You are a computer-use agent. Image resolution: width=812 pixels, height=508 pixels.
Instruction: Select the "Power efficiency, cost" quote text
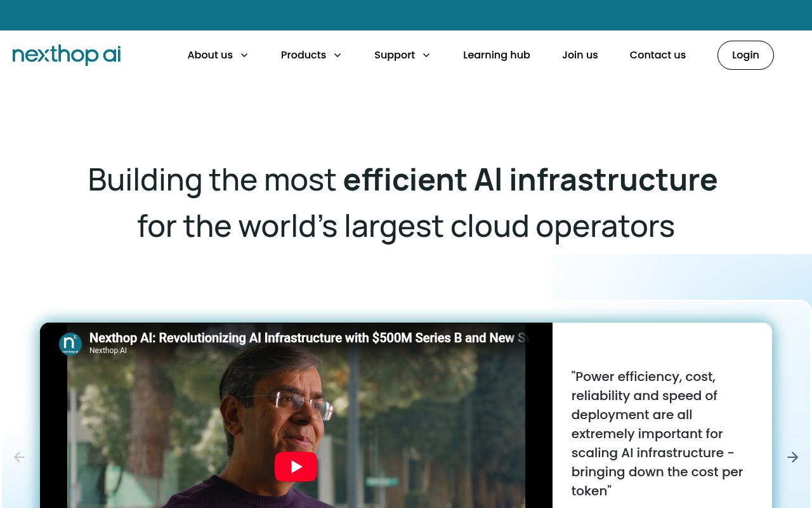point(657,434)
